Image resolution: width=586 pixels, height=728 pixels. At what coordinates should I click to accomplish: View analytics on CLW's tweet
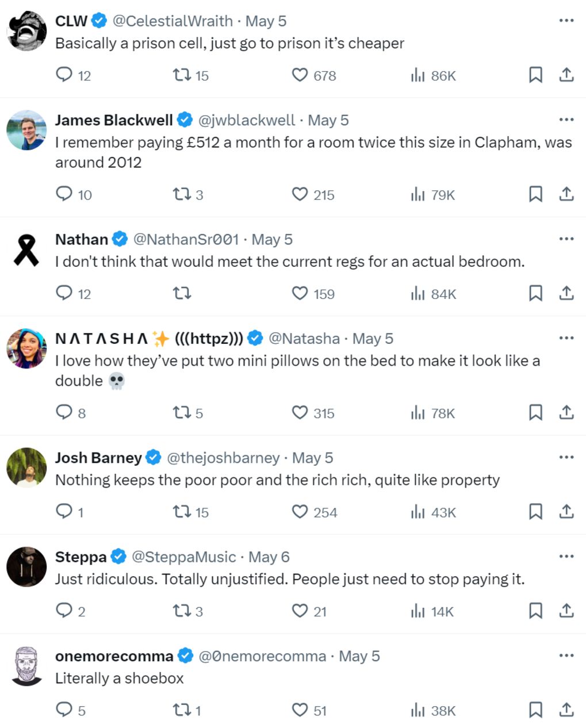click(418, 75)
